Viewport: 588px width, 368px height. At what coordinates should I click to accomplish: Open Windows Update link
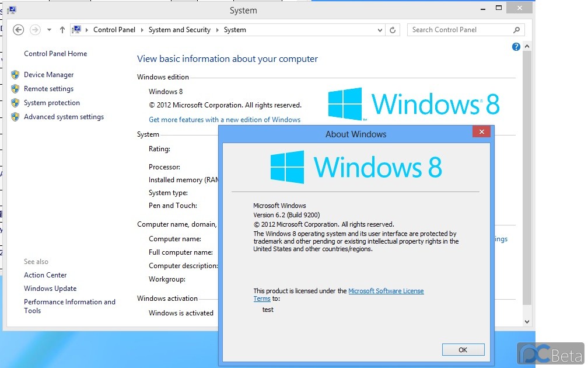point(50,289)
